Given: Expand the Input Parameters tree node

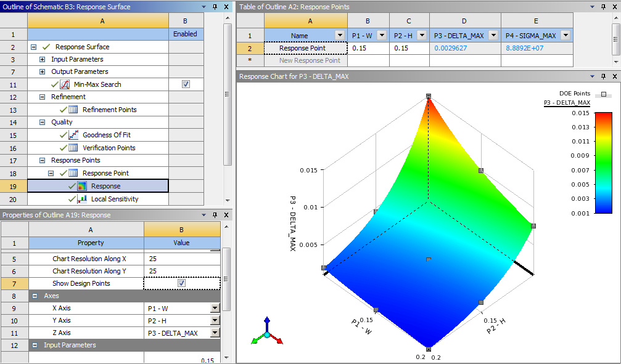Looking at the screenshot, I should 42,60.
